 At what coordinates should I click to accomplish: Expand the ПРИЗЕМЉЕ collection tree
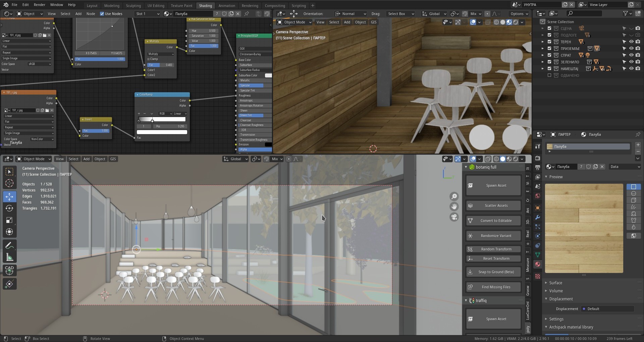tap(543, 49)
